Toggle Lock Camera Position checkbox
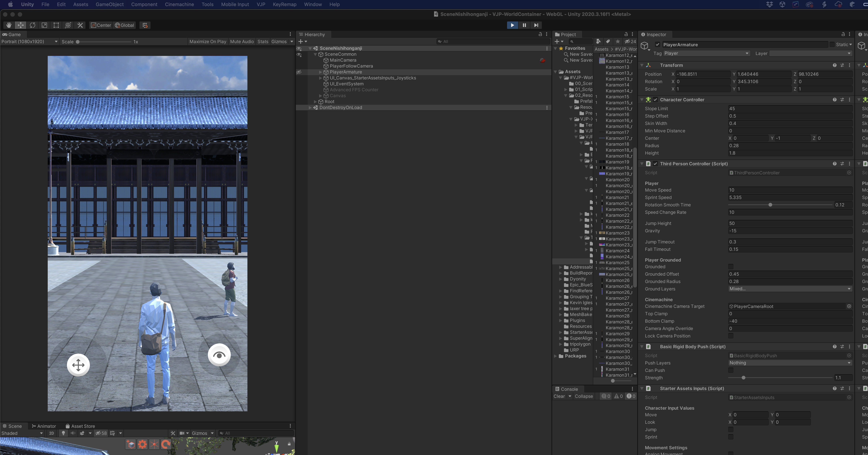The width and height of the screenshot is (868, 455). [731, 336]
